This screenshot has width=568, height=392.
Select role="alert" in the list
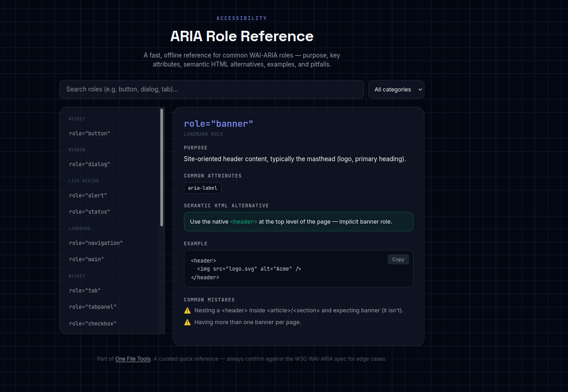tap(112, 196)
